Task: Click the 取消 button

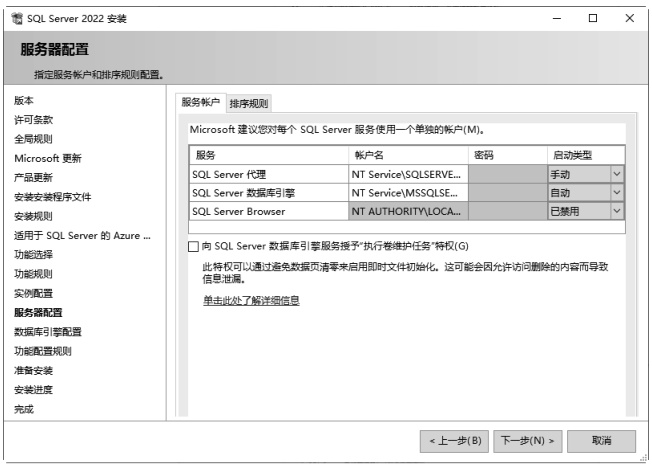Action: click(x=601, y=441)
